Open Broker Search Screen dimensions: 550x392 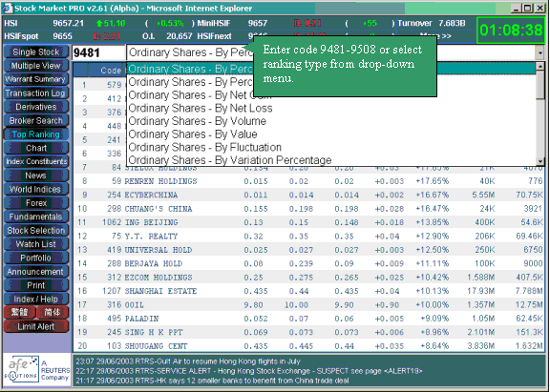[x=35, y=120]
